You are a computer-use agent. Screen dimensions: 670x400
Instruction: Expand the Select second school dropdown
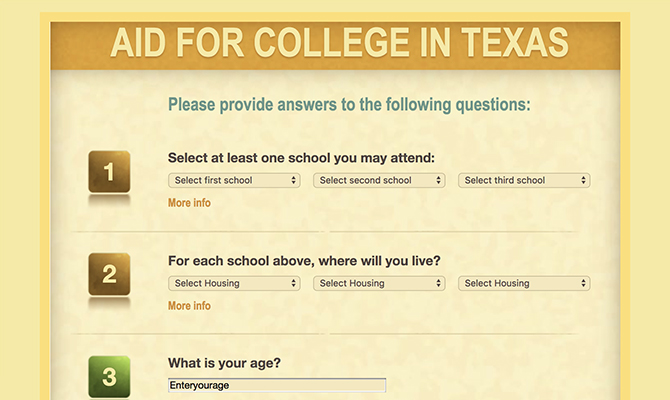coord(379,181)
